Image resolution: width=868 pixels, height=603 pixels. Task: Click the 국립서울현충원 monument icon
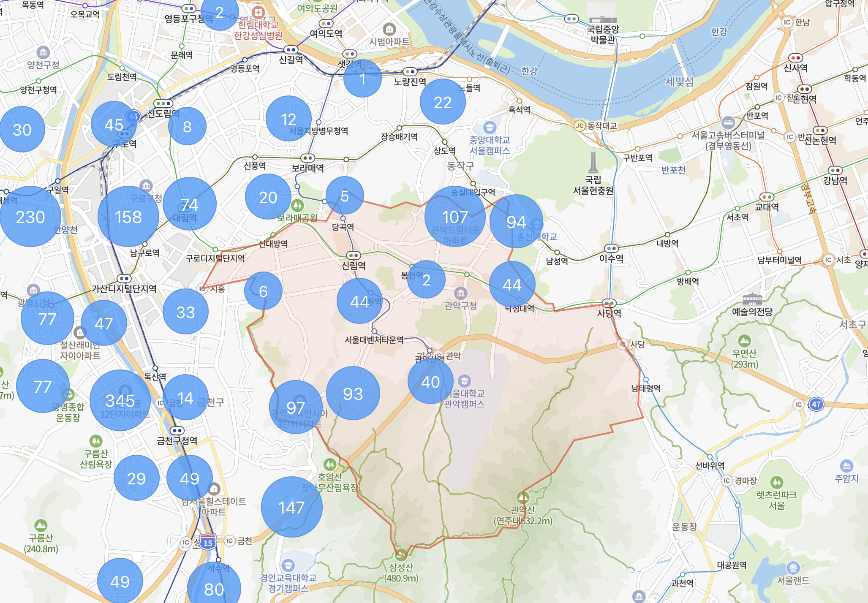click(593, 162)
